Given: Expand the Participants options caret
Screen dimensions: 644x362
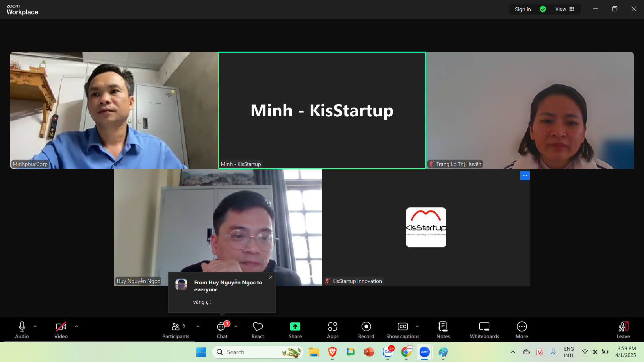Looking at the screenshot, I should (x=198, y=326).
